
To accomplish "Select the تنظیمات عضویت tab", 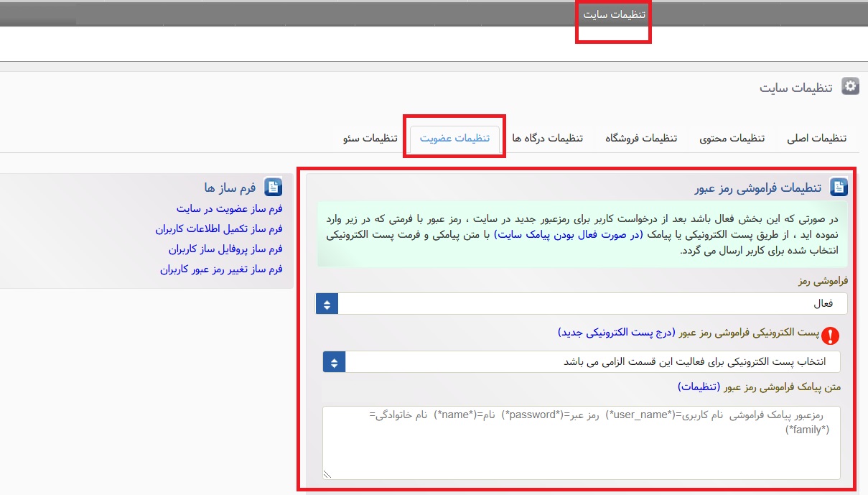I will coord(454,138).
